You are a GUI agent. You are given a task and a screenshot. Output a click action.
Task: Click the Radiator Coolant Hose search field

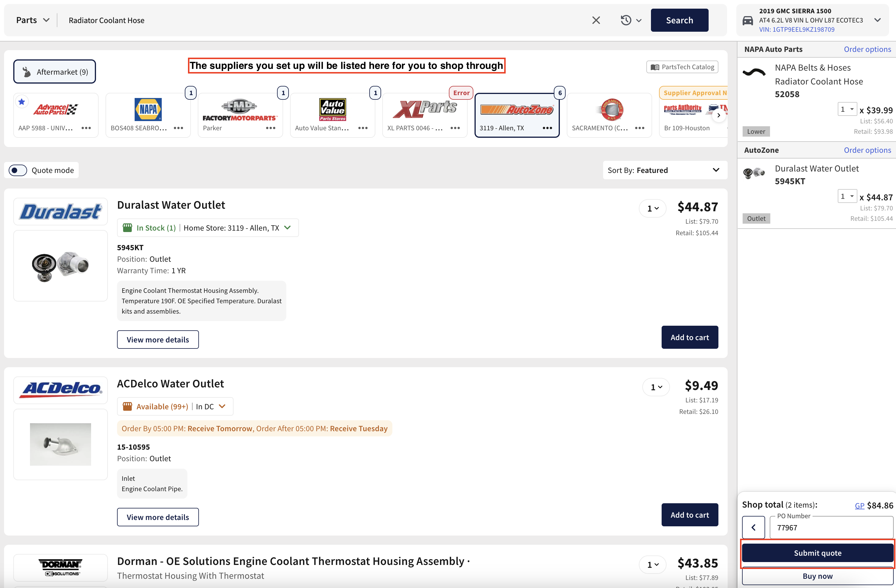pos(324,20)
